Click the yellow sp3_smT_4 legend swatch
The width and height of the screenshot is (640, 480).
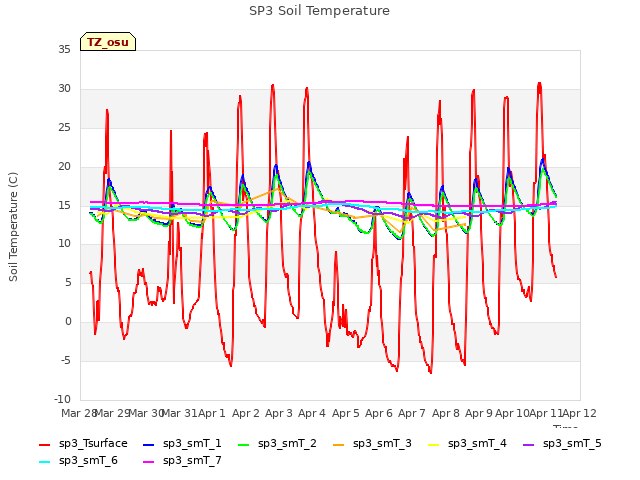coord(433,444)
